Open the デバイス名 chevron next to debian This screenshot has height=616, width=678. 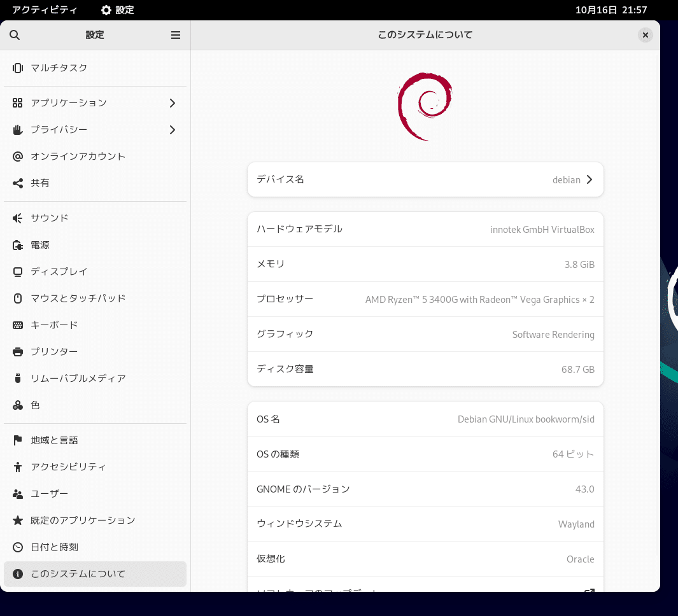click(x=590, y=179)
